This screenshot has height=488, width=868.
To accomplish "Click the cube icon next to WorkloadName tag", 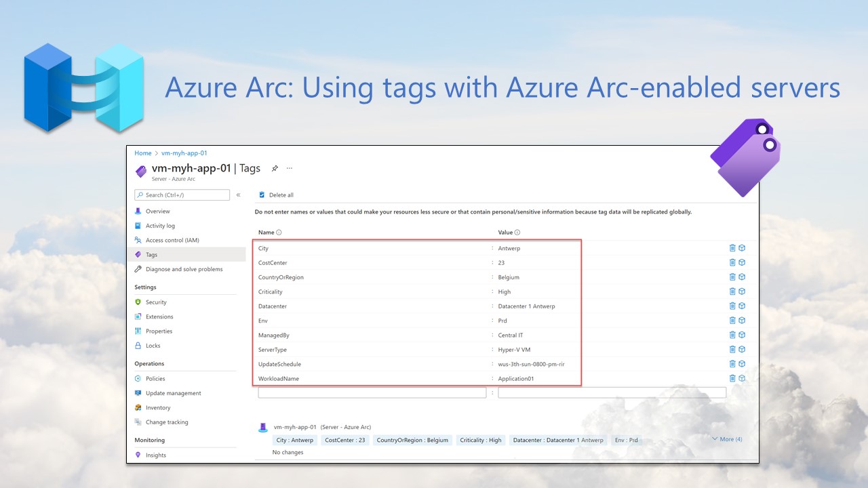I will tap(741, 378).
